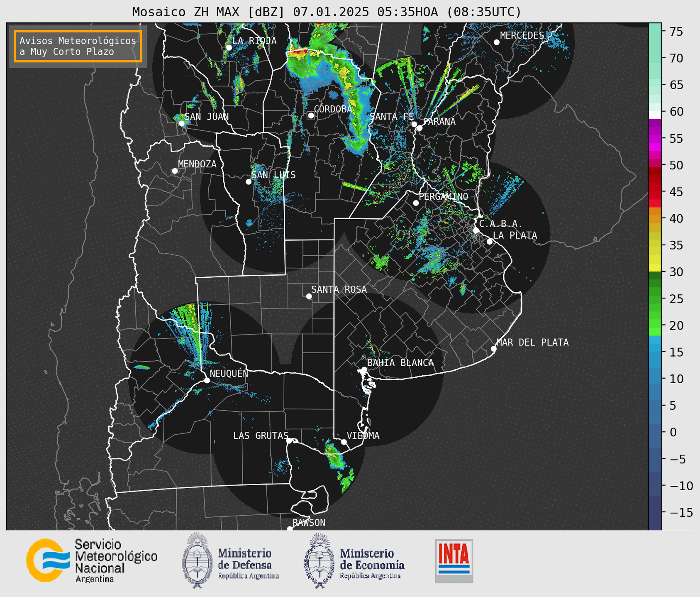Select the VIEDMA city marker
This screenshot has height=597, width=700.
(x=344, y=442)
